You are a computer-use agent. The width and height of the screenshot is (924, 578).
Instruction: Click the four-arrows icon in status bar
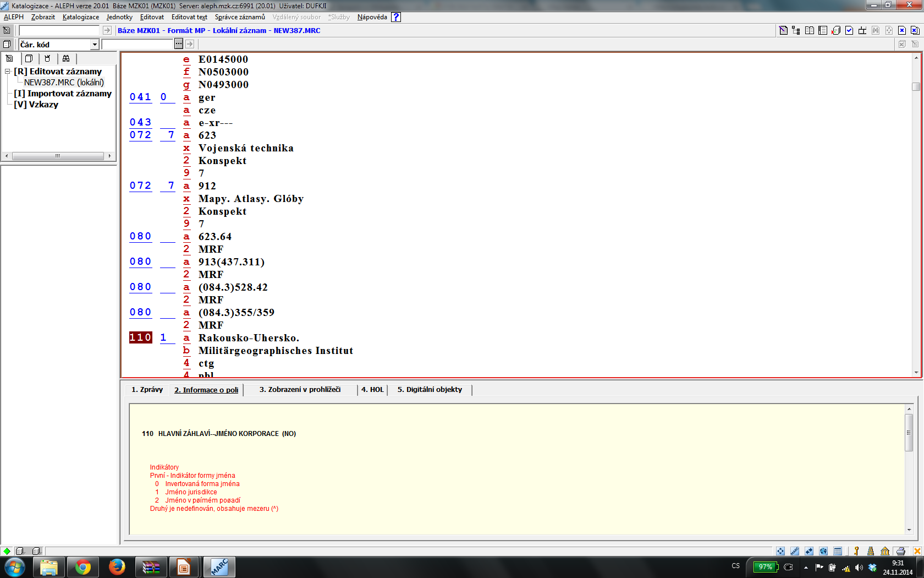(780, 551)
